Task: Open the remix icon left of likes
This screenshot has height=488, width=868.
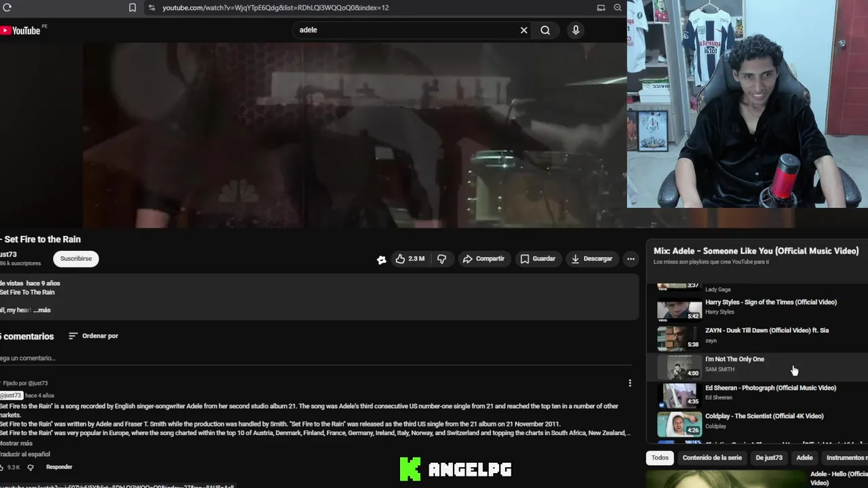Action: pyautogui.click(x=382, y=259)
